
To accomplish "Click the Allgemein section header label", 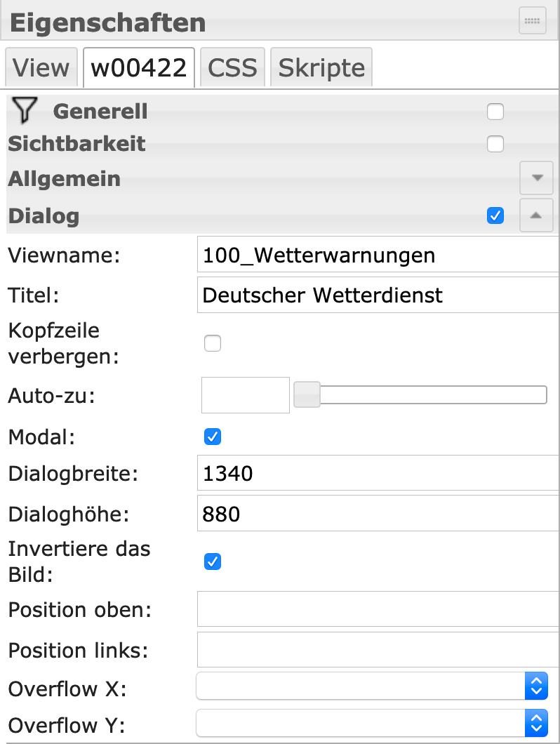I will [x=64, y=179].
